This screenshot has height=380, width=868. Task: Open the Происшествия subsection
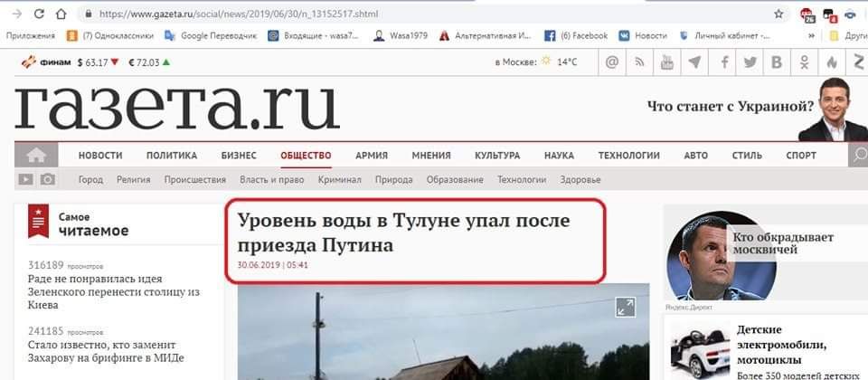coord(195,180)
